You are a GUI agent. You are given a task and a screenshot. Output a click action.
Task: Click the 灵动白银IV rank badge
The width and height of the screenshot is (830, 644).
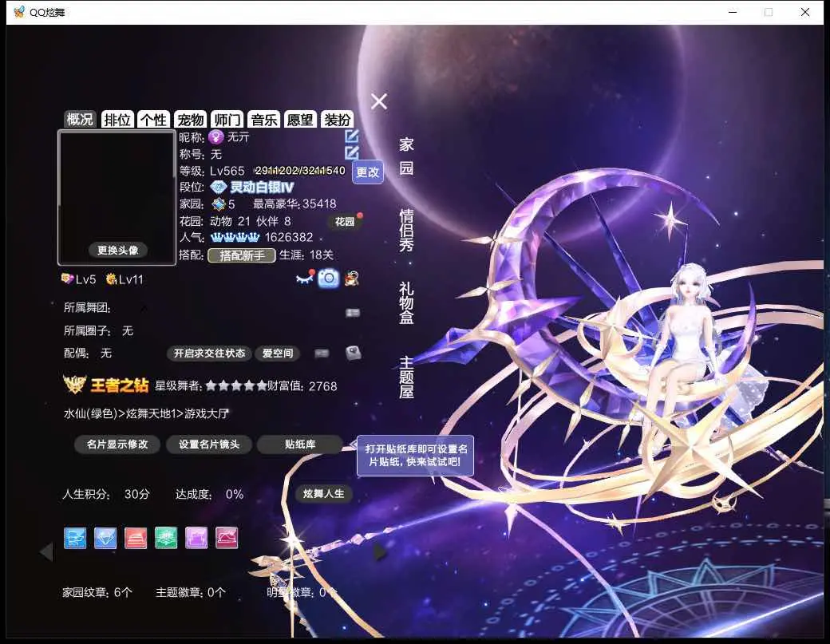252,188
